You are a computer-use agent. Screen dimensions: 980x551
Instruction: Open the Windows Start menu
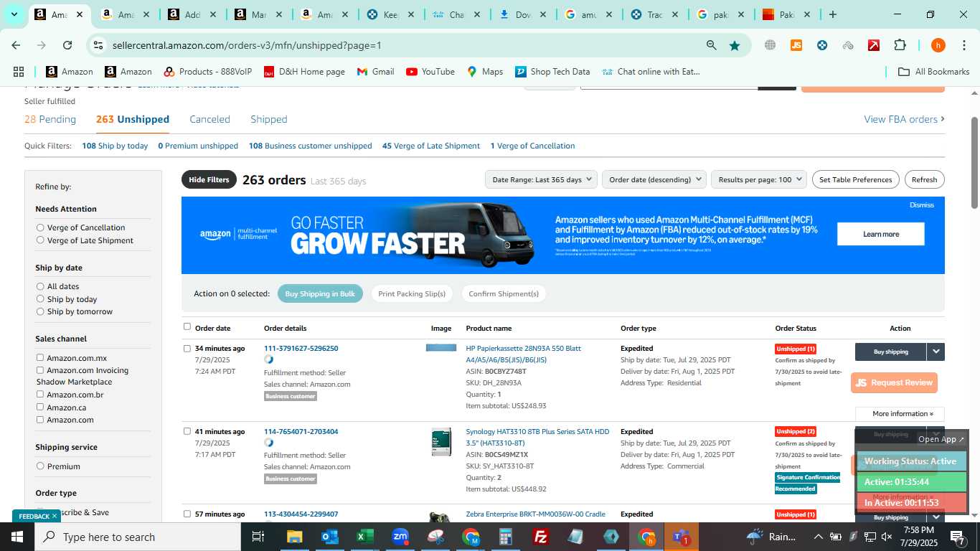[17, 537]
